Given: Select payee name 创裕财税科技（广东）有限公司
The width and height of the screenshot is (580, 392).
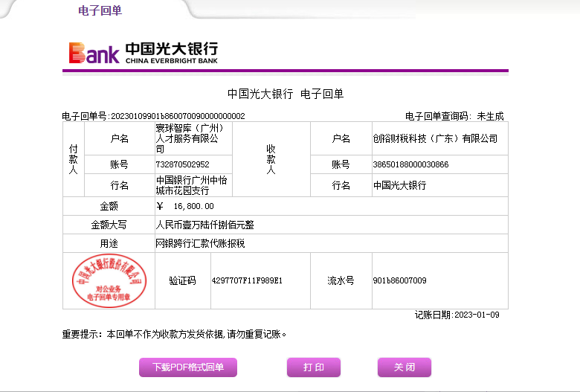Looking at the screenshot, I should 435,138.
